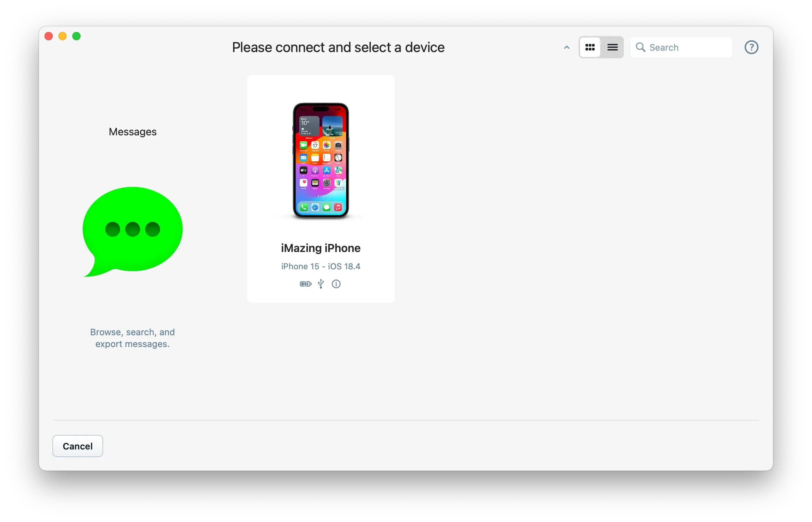Open help via question mark icon
The image size is (812, 522).
[x=751, y=47]
